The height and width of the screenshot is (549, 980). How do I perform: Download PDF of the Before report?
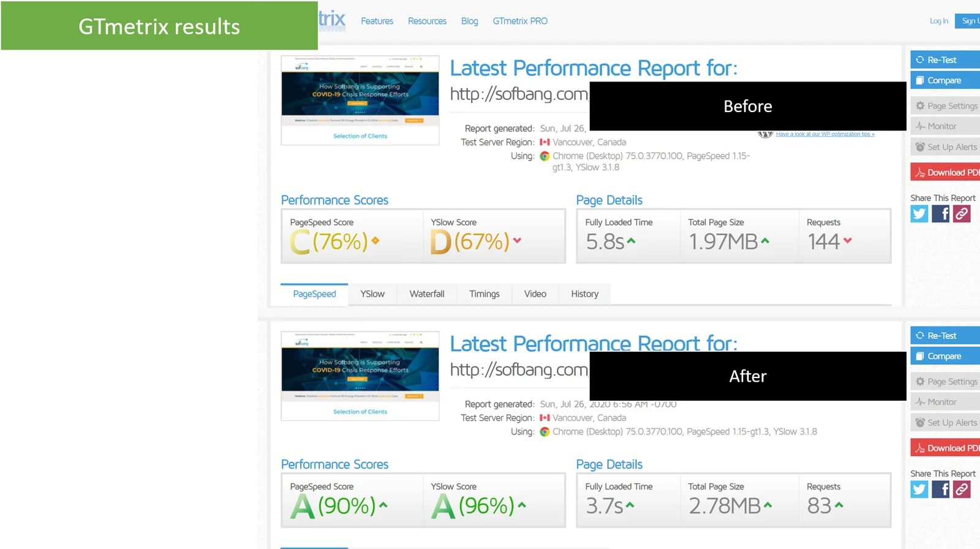tap(945, 172)
